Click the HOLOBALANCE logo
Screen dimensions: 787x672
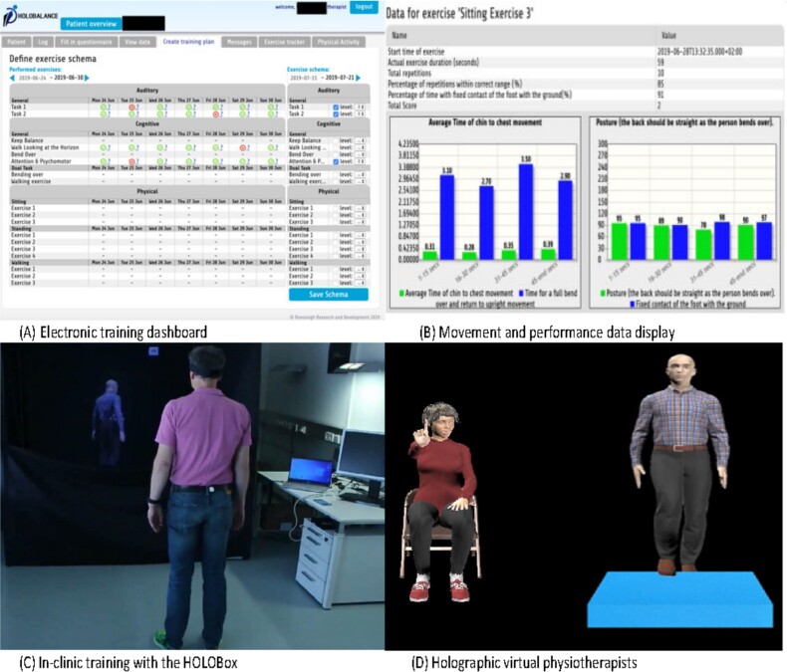click(30, 15)
